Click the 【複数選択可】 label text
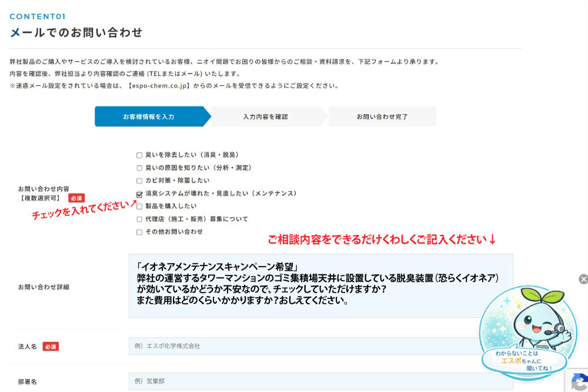This screenshot has height=392, width=588. (40, 198)
